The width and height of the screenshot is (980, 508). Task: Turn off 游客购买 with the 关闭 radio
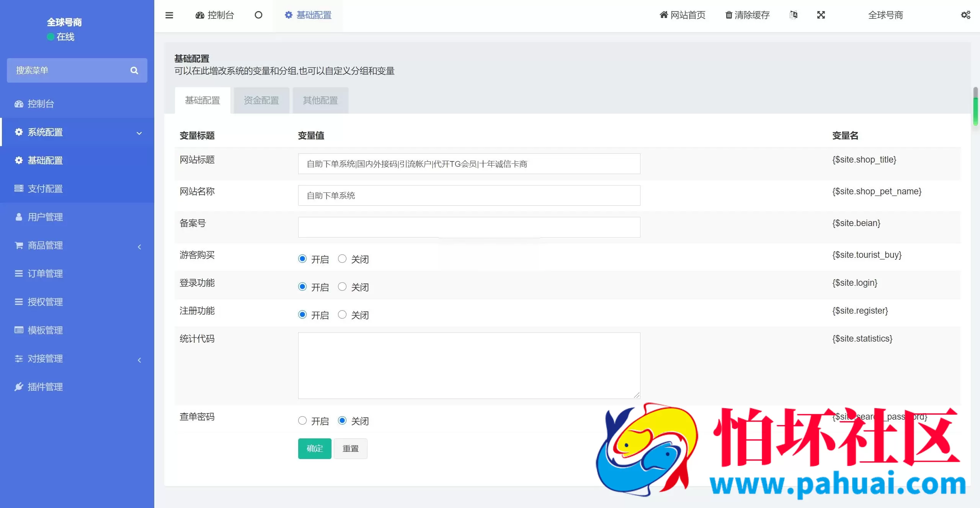(342, 258)
